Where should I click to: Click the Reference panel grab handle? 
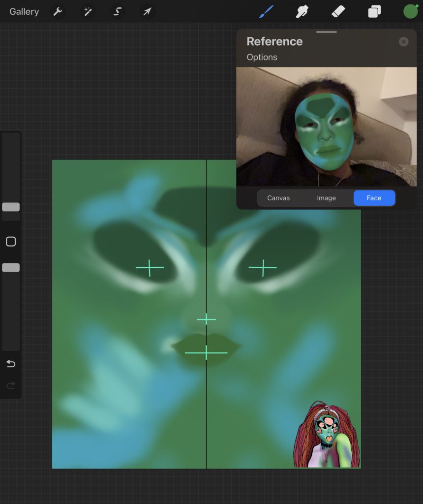(x=326, y=32)
